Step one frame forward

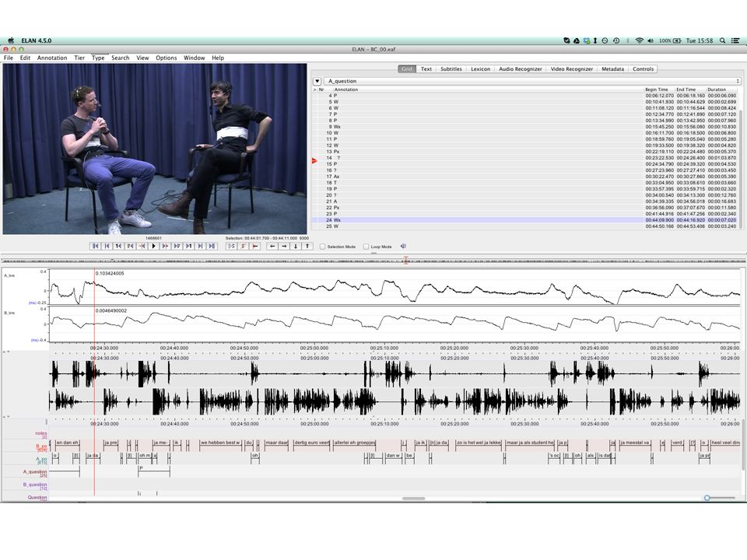177,247
